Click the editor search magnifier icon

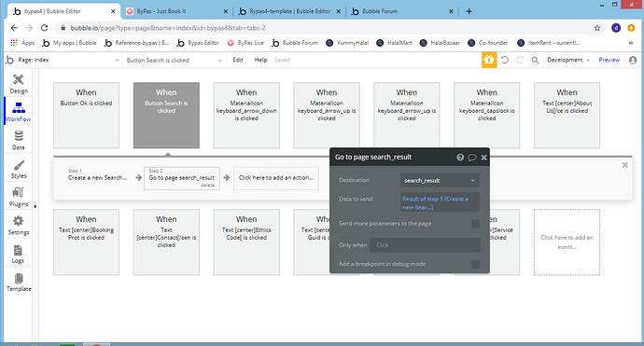tap(535, 61)
